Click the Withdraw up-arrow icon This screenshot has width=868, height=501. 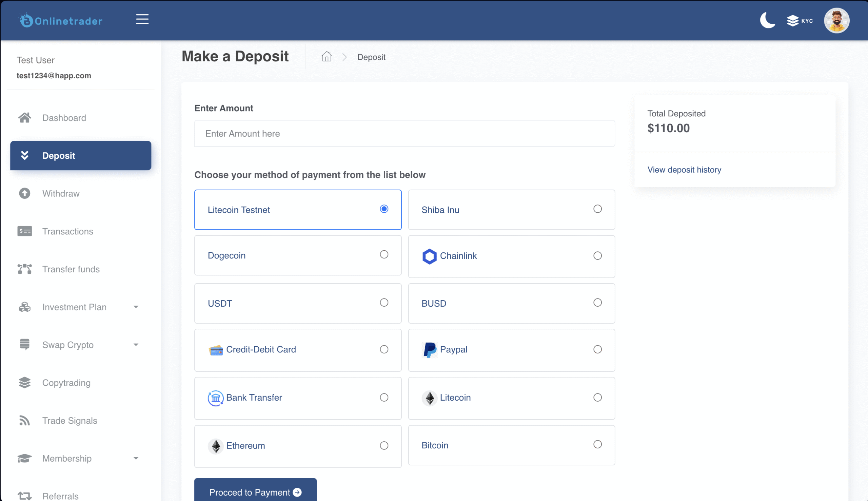24,193
